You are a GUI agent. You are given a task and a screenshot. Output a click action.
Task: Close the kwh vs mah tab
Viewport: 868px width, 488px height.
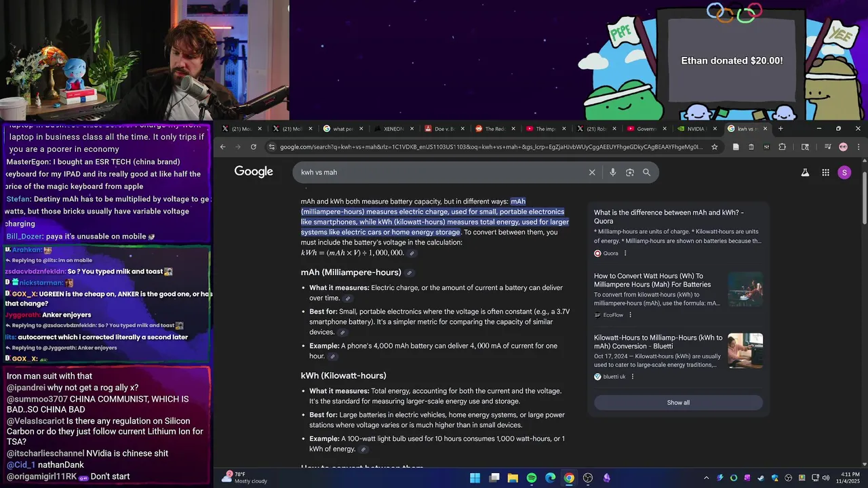pos(765,129)
